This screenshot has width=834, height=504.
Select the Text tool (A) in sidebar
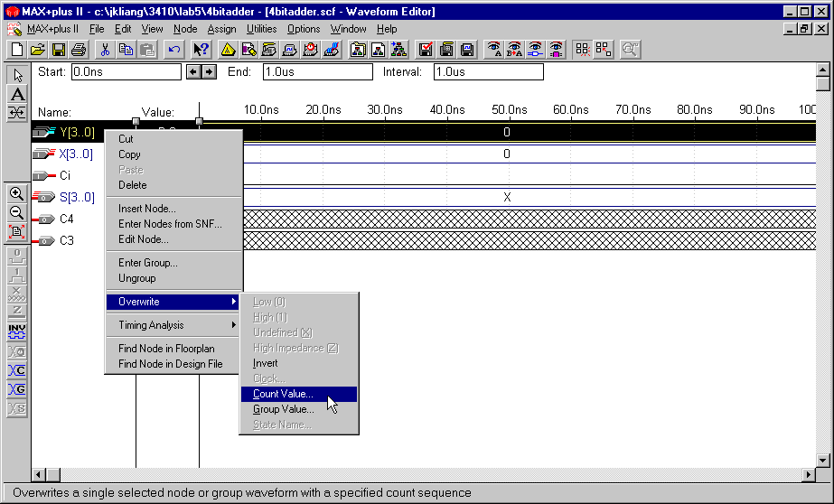(17, 94)
